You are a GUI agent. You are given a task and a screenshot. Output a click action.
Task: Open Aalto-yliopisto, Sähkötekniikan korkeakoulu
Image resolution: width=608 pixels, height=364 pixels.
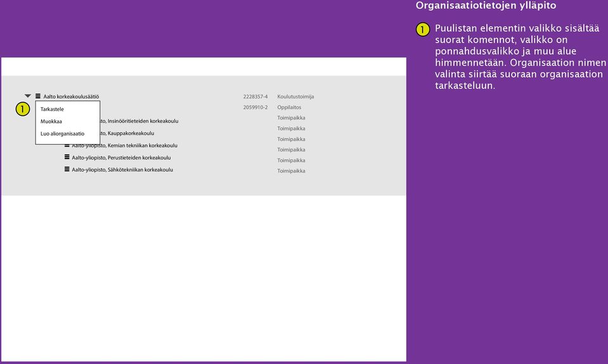pyautogui.click(x=122, y=170)
